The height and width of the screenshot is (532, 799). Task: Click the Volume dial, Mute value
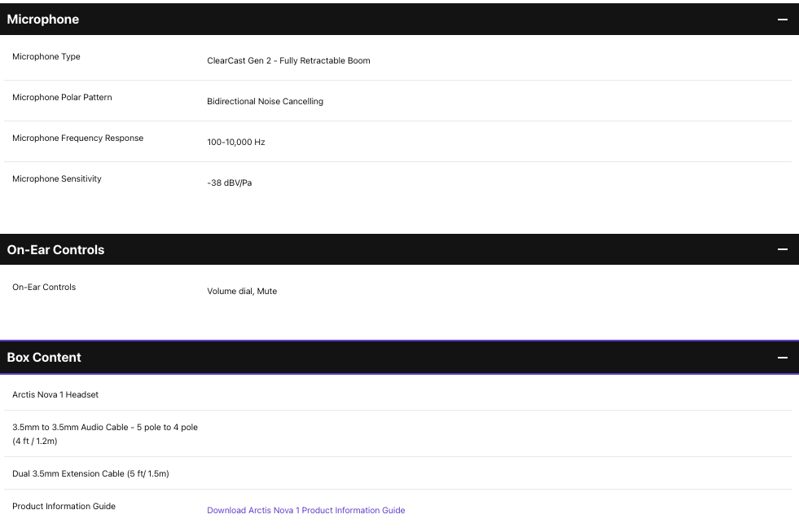(242, 292)
